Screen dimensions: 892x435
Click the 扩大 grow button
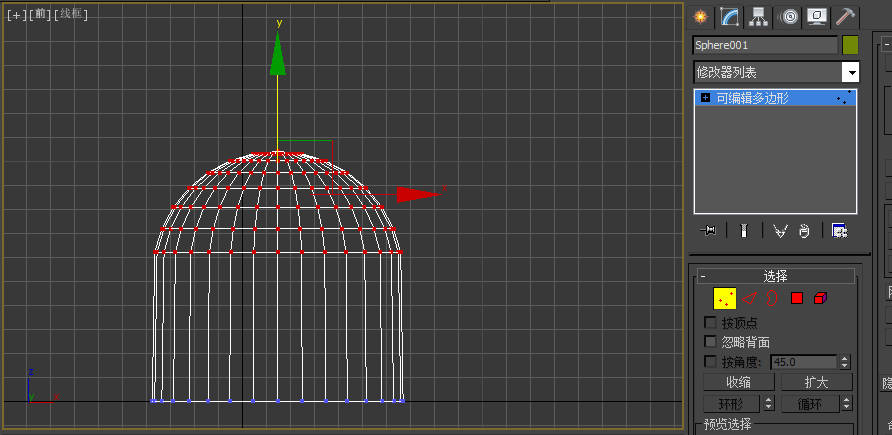tap(816, 382)
